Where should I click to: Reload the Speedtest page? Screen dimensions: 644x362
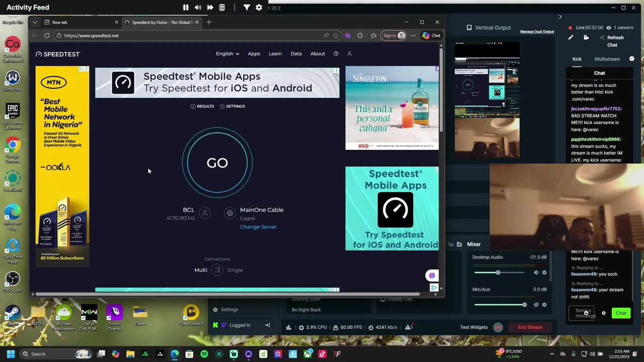pos(47,36)
